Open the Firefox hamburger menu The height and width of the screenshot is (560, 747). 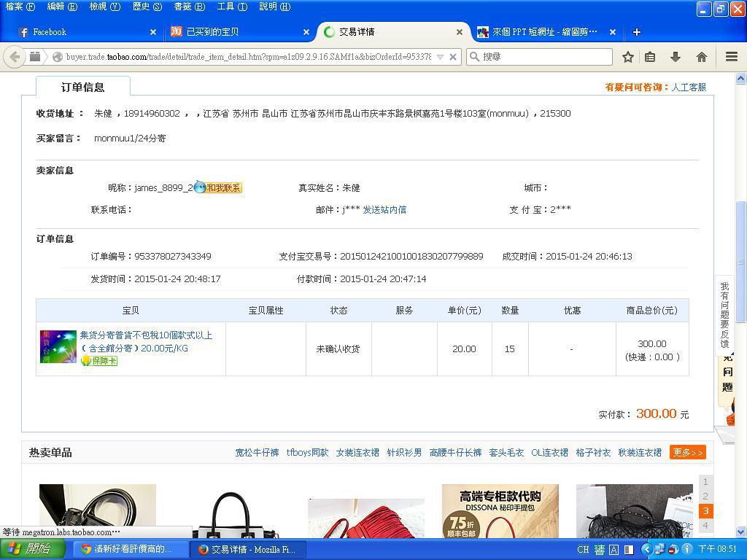(732, 57)
